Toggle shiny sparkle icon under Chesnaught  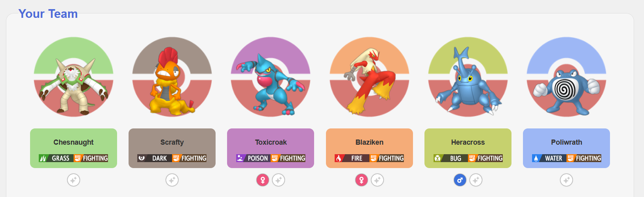click(74, 180)
